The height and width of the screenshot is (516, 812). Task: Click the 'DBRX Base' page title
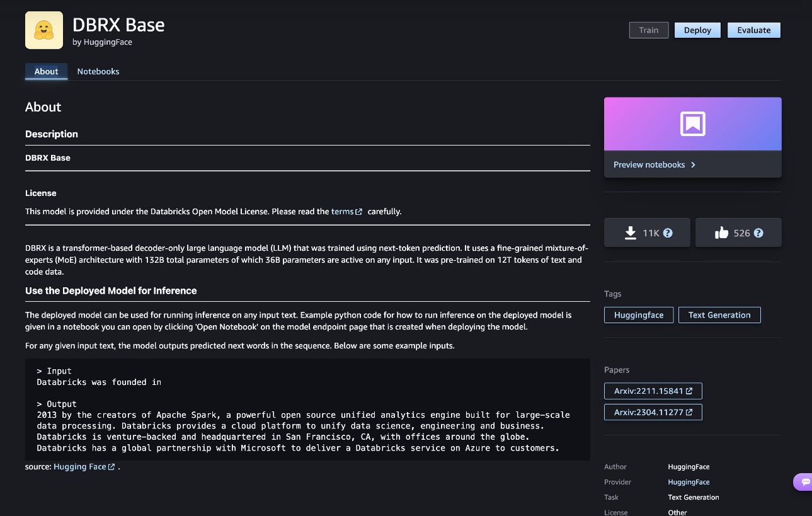118,25
